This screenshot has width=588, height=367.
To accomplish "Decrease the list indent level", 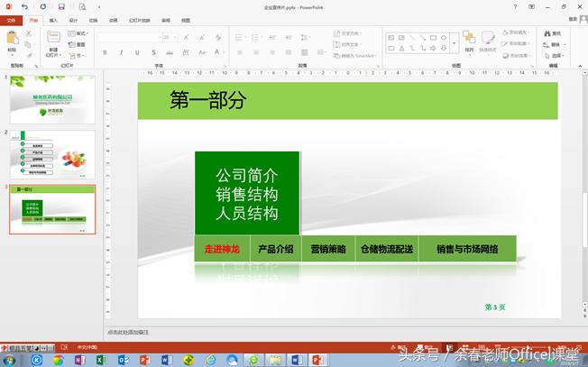I will tap(272, 38).
